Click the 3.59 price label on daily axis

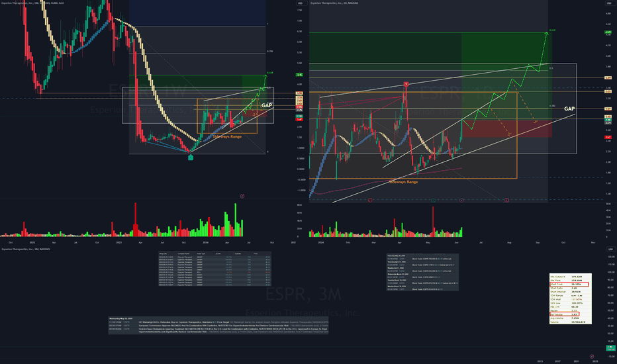[x=608, y=78]
